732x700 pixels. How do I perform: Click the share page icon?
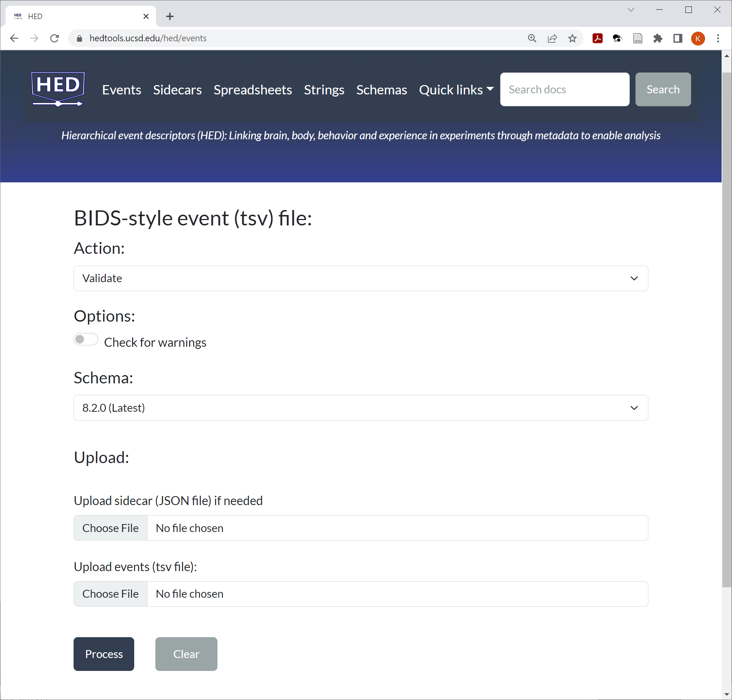552,38
